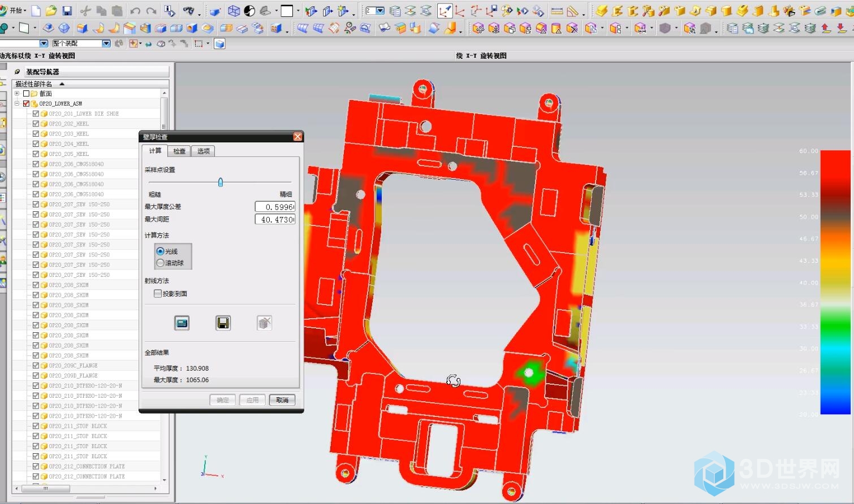This screenshot has height=504, width=854.
Task: Open the layer number 2 dropdown
Action: pos(380,11)
